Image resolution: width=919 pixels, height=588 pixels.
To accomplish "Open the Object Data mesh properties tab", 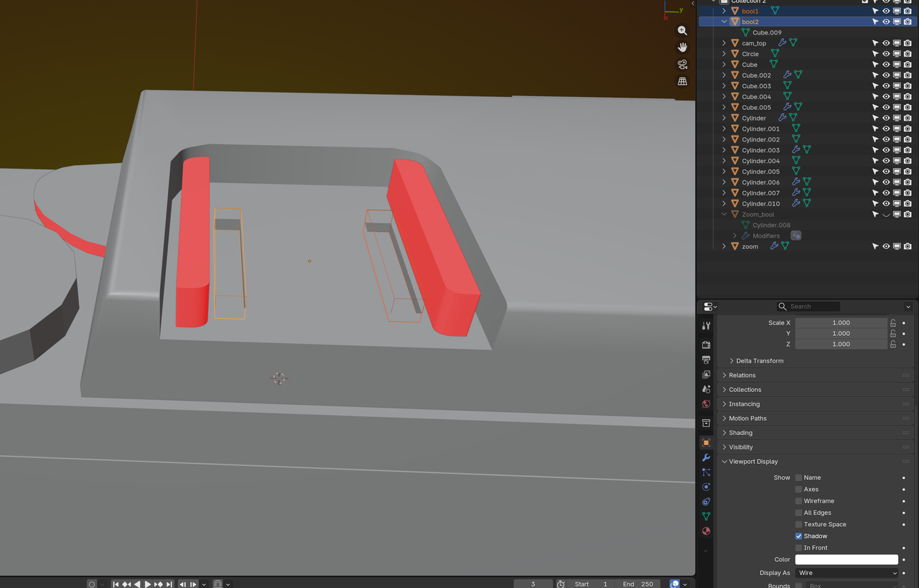I will coord(706,516).
